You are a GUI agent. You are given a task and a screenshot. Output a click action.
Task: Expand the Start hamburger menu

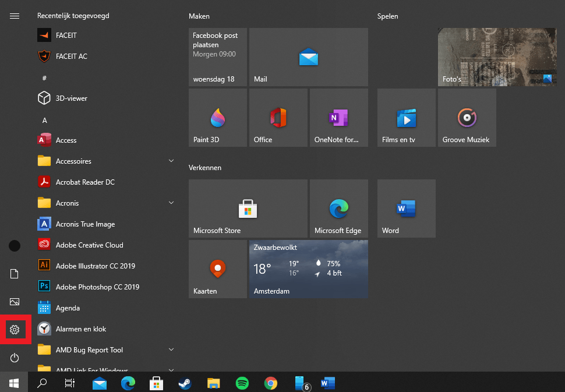15,16
